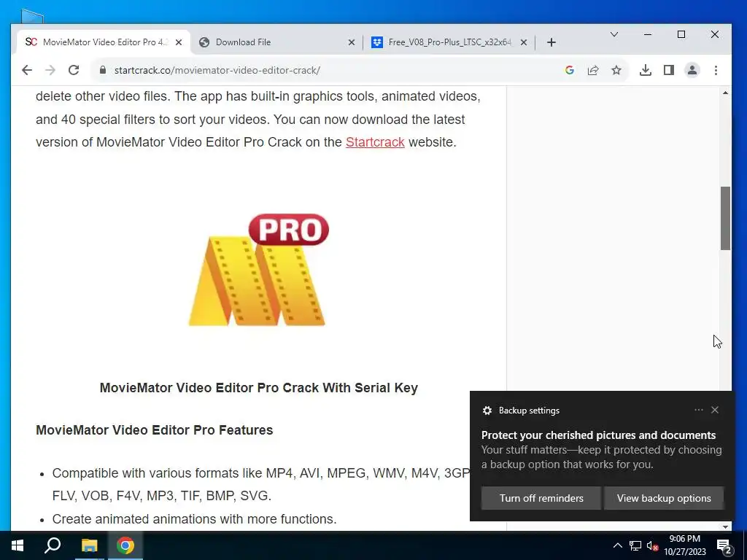Click the Backup settings gear icon

(487, 411)
